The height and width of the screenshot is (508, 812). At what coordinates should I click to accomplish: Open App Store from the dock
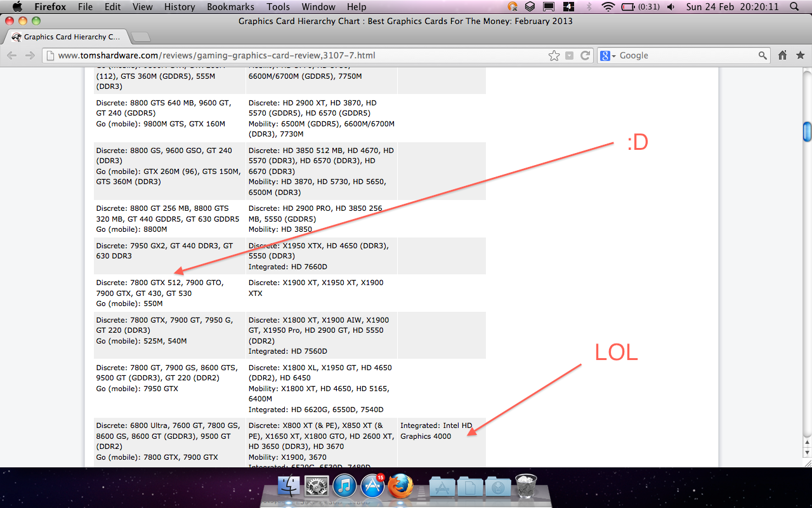(372, 487)
